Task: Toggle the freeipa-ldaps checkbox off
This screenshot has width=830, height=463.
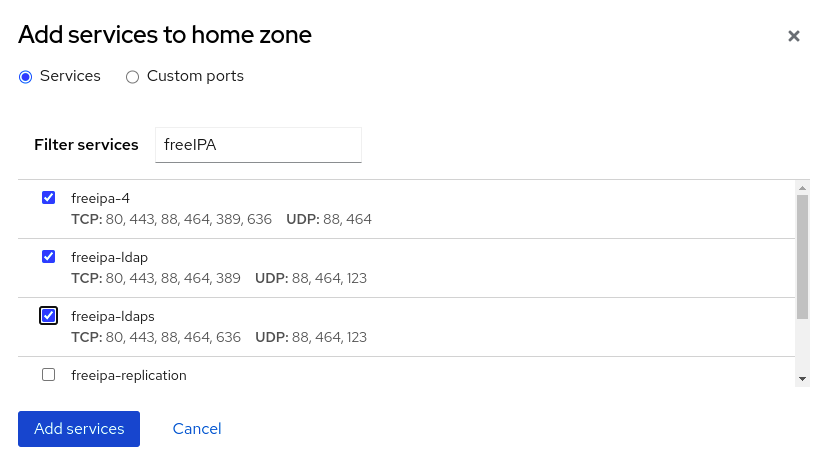Action: pyautogui.click(x=48, y=315)
